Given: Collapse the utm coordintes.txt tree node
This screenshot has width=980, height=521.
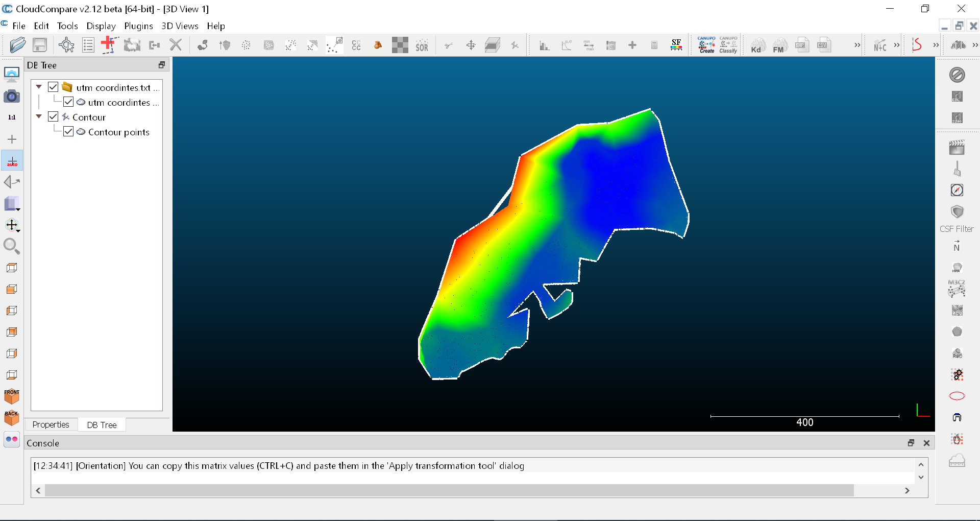Looking at the screenshot, I should (x=39, y=87).
